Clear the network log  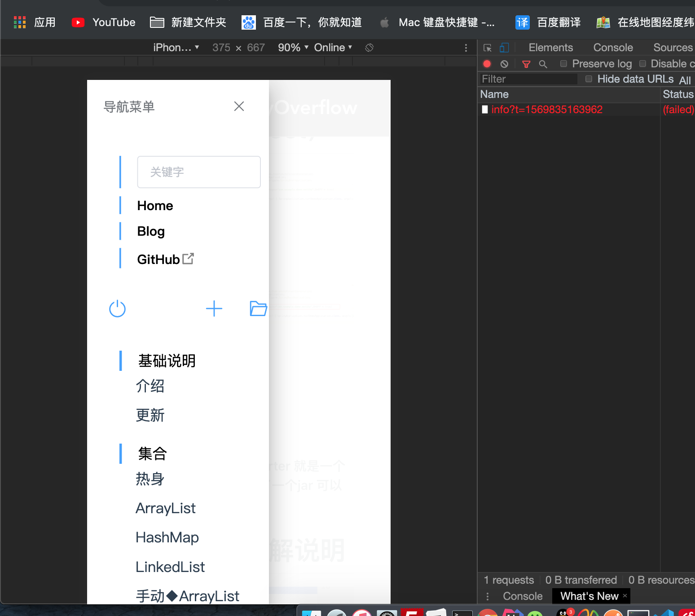pyautogui.click(x=504, y=64)
